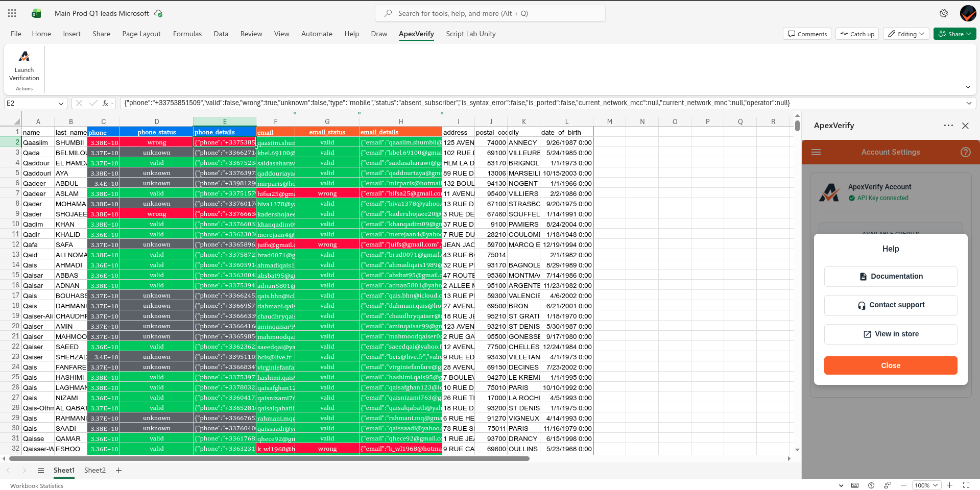Click the help question-mark in Account Settings header
The height and width of the screenshot is (490, 980).
pyautogui.click(x=965, y=152)
